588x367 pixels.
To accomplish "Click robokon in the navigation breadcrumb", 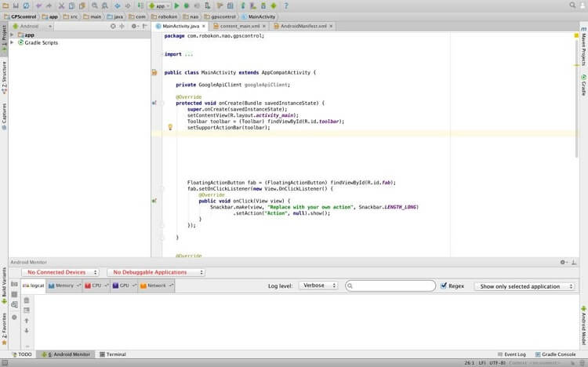I will pyautogui.click(x=165, y=16).
